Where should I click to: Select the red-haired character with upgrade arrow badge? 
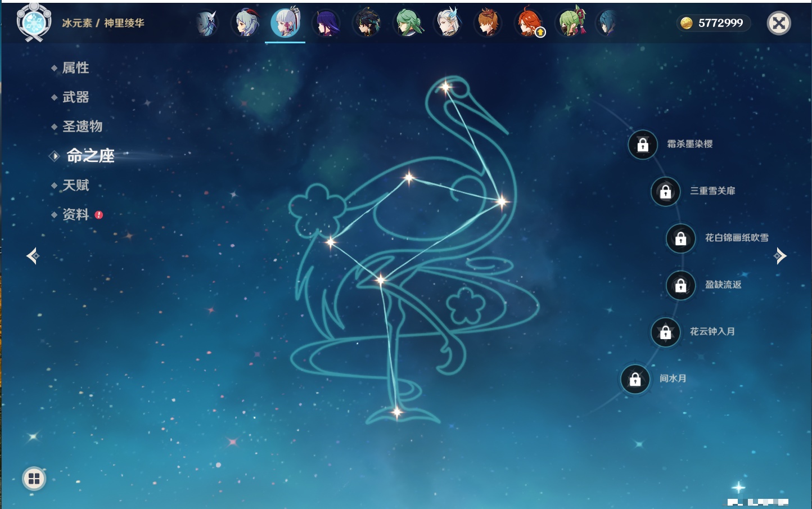(x=529, y=24)
